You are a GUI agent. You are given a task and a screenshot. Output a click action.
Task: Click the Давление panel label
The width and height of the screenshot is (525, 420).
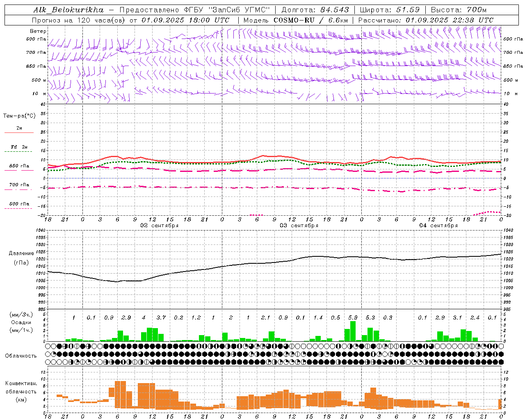[21, 253]
